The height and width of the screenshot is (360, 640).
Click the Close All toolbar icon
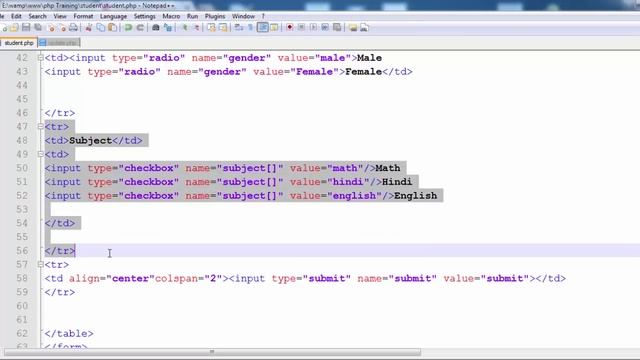tap(63, 28)
